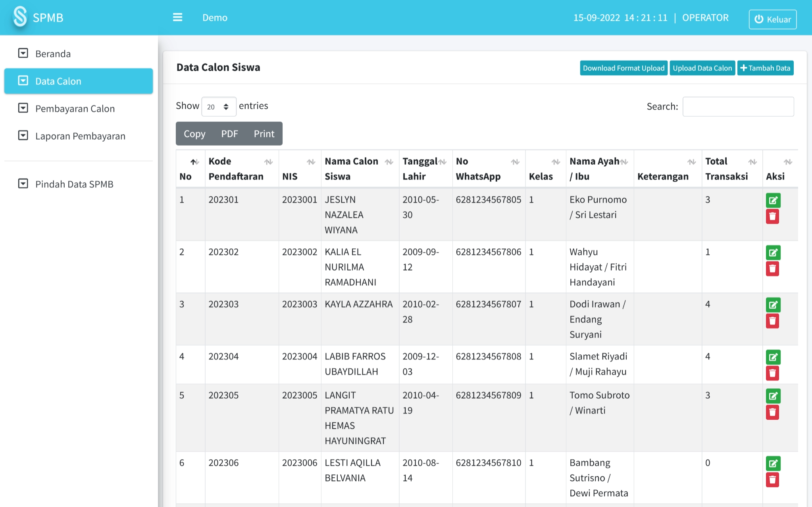Screen dimensions: 812x507
Task: Sort by Total Transaksi column
Action: 732,169
